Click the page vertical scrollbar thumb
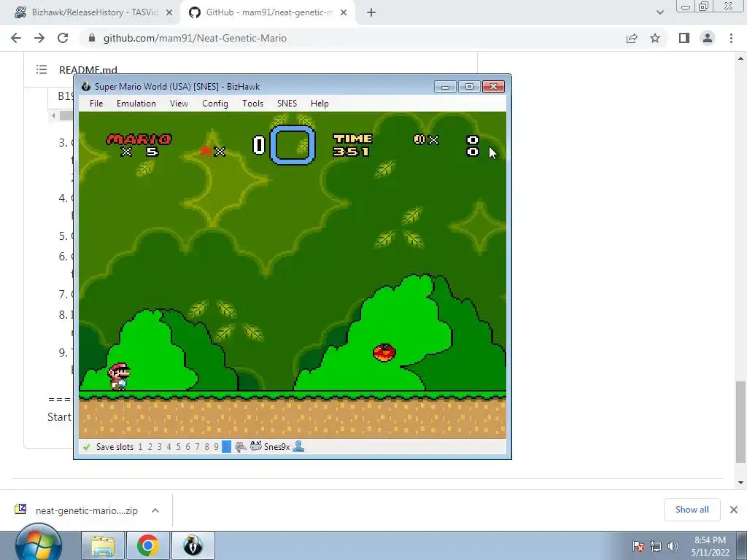747x560 pixels. pyautogui.click(x=740, y=421)
